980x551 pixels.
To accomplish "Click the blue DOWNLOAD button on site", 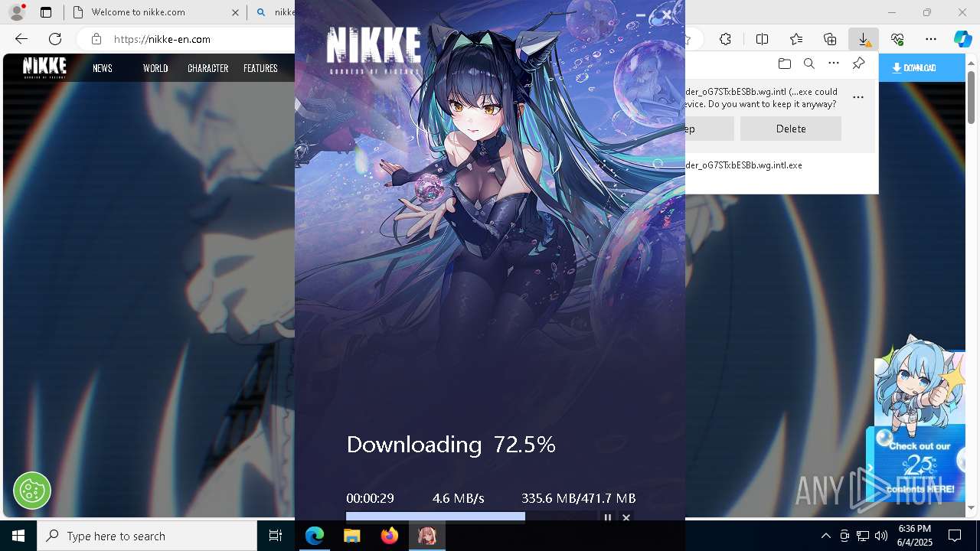I will [921, 68].
